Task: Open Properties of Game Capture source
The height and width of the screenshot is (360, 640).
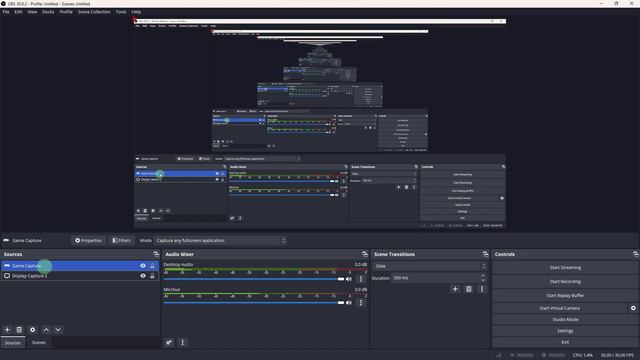Action: pos(88,240)
